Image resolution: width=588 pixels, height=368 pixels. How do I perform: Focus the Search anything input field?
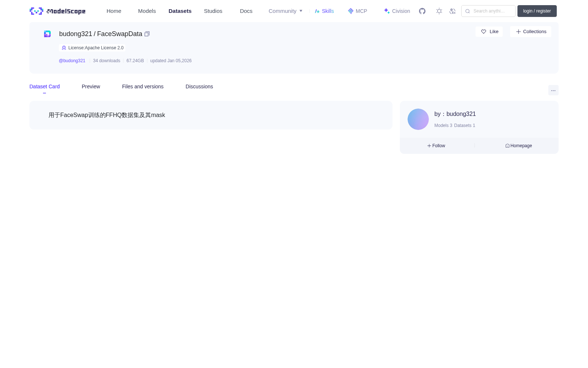(488, 11)
